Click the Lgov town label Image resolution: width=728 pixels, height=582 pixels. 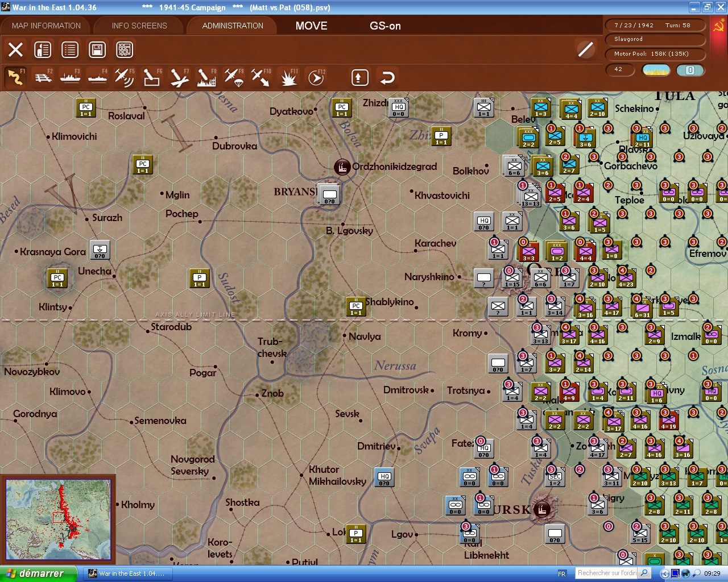click(x=402, y=534)
